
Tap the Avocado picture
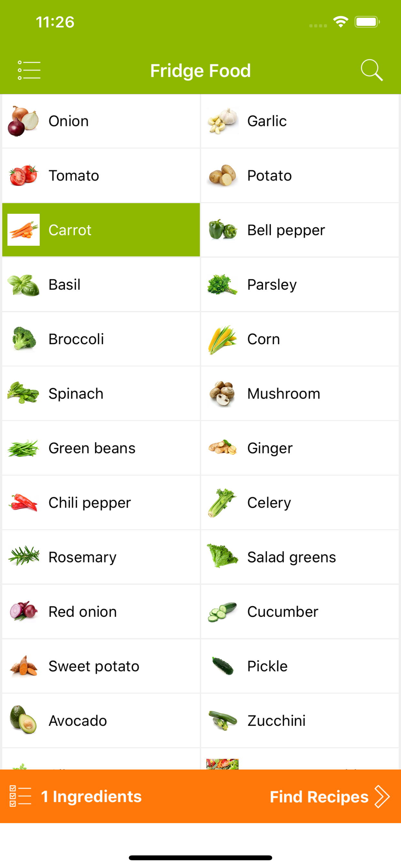pos(23,720)
